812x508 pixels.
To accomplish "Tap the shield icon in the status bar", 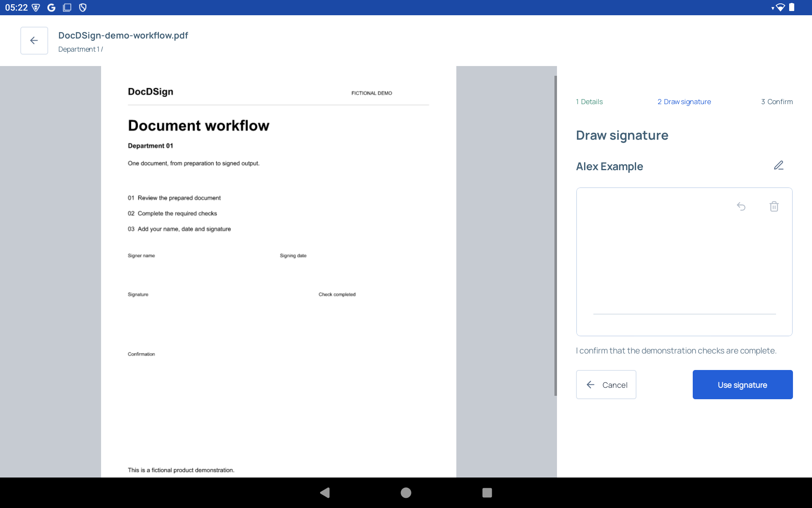I will [x=83, y=8].
